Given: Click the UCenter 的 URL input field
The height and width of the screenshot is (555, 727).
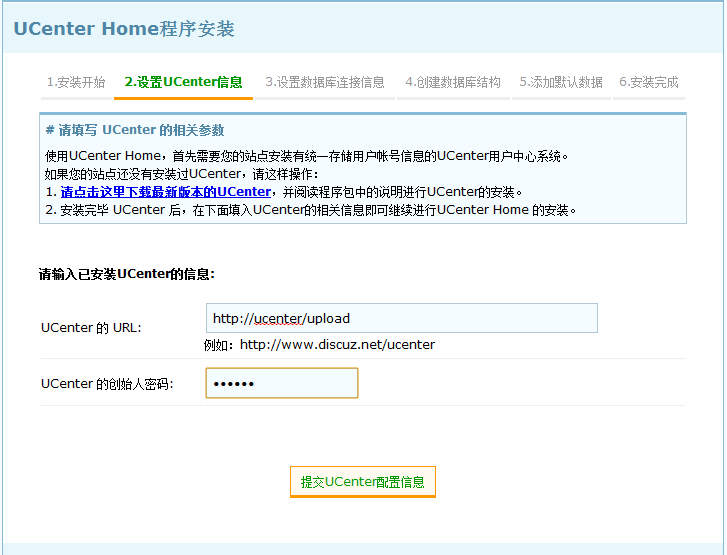Looking at the screenshot, I should pos(402,318).
